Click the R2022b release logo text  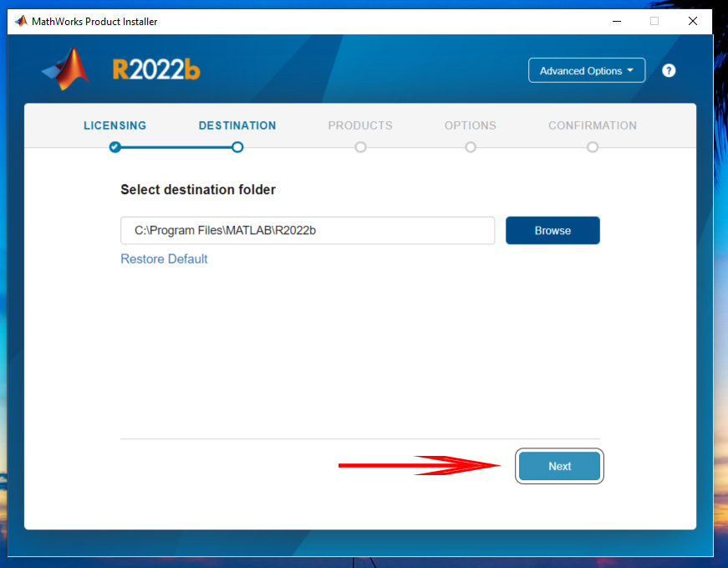click(156, 70)
